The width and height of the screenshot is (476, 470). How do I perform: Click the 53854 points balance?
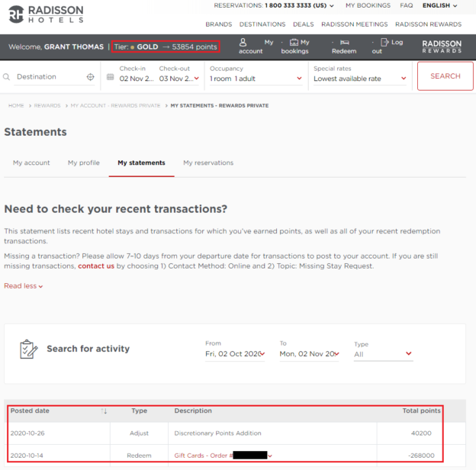click(x=195, y=47)
